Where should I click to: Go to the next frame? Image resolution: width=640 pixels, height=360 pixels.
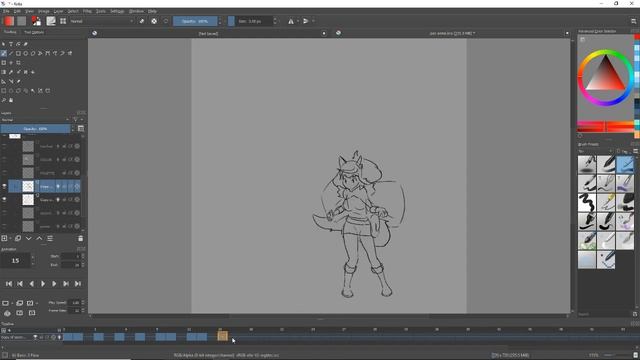(x=54, y=284)
